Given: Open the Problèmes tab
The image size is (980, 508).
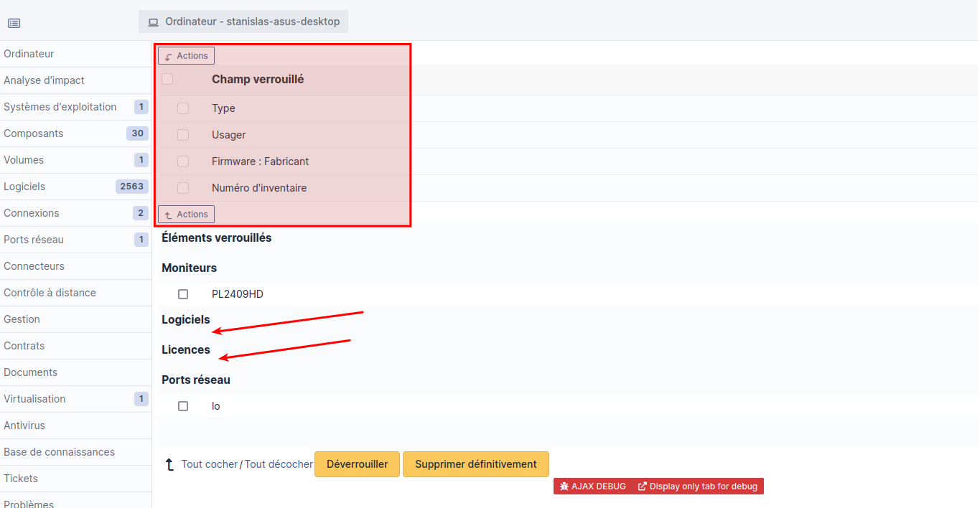Looking at the screenshot, I should click(x=75, y=501).
